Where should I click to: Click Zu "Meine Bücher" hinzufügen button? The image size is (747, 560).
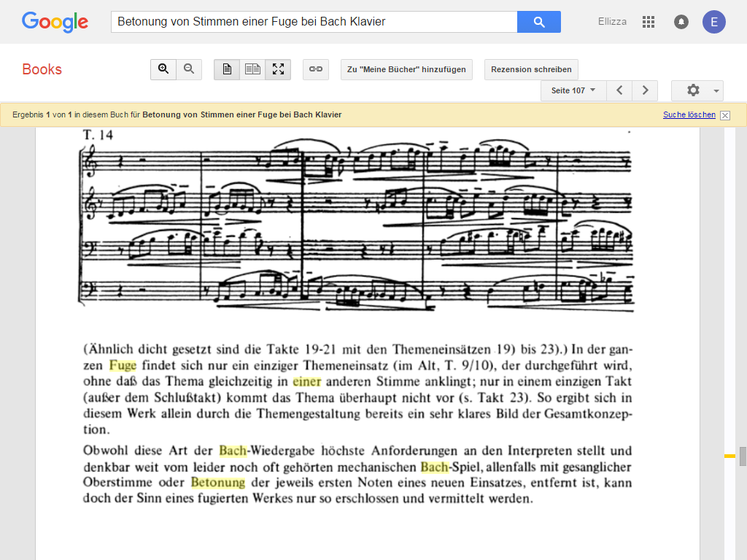click(406, 69)
